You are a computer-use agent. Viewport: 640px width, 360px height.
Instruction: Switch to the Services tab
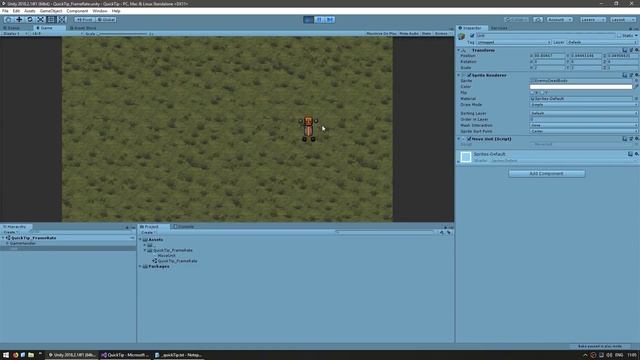pyautogui.click(x=499, y=28)
